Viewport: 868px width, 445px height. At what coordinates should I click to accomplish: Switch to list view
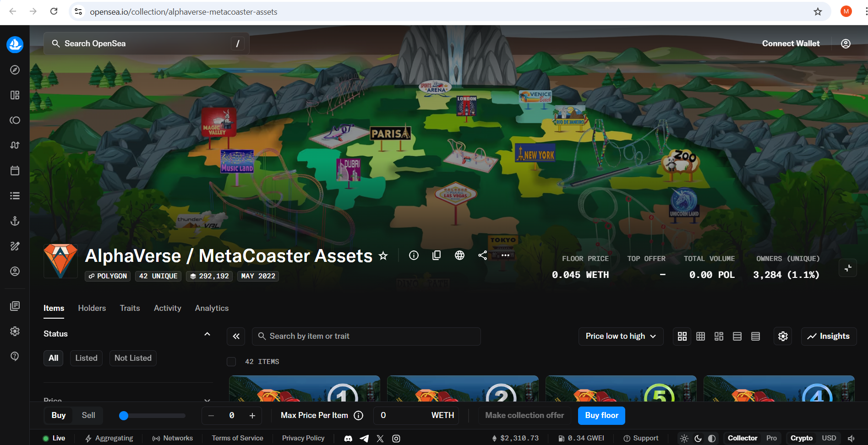737,336
